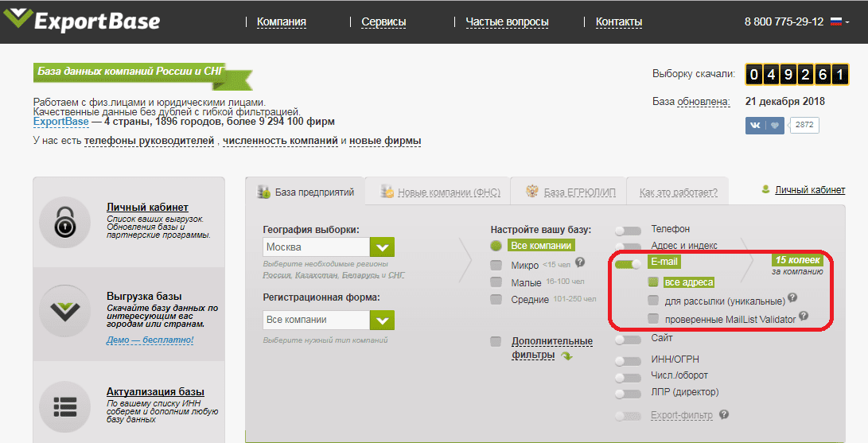Check проверенные MailList Validator checkbox
Viewport: 868px width, 443px height.
click(x=653, y=319)
